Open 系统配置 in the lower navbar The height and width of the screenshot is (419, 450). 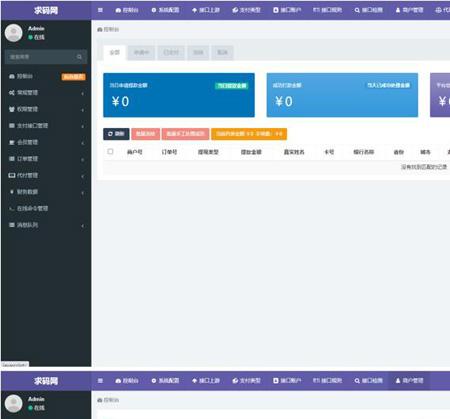coord(165,381)
